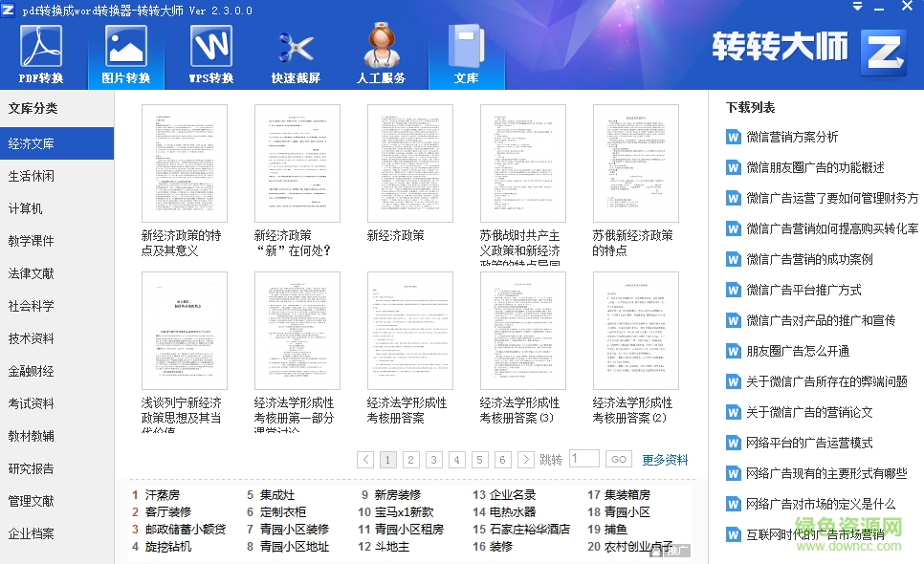Go to page 4 in pagination
This screenshot has width=924, height=564.
[456, 459]
